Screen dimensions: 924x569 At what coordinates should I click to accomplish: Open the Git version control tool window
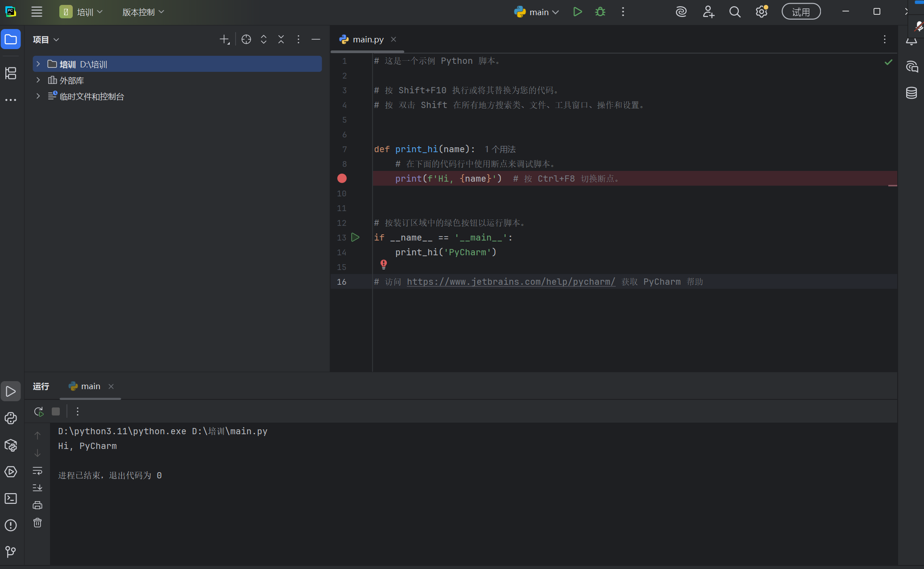point(11,552)
